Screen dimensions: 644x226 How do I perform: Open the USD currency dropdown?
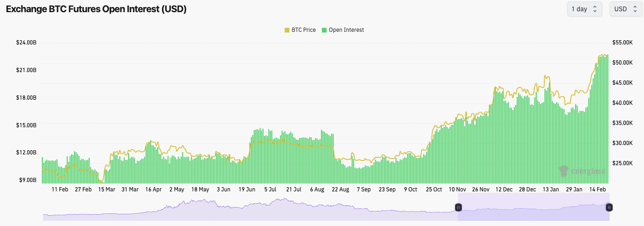pyautogui.click(x=625, y=9)
